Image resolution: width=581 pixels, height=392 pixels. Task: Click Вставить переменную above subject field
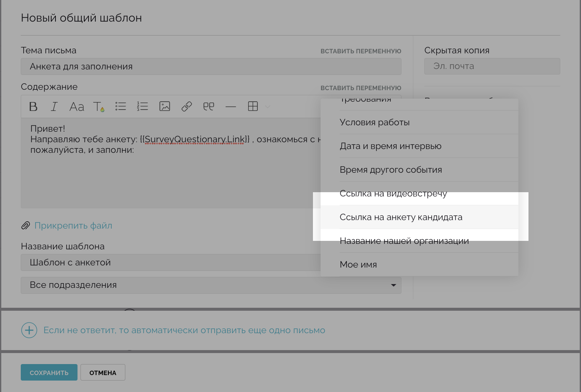(360, 51)
